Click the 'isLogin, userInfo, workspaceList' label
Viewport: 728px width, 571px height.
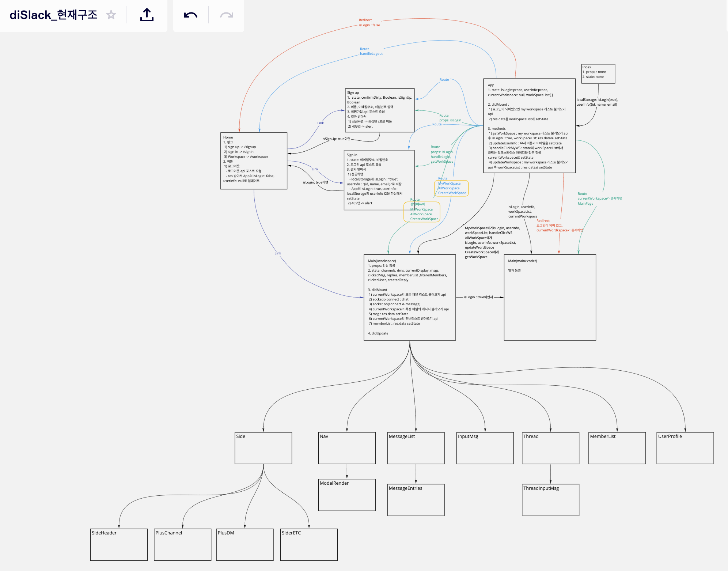click(x=523, y=212)
